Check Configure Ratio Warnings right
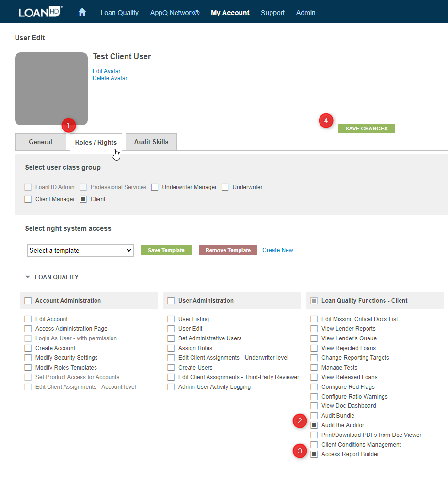This screenshot has width=448, height=483. (x=314, y=397)
